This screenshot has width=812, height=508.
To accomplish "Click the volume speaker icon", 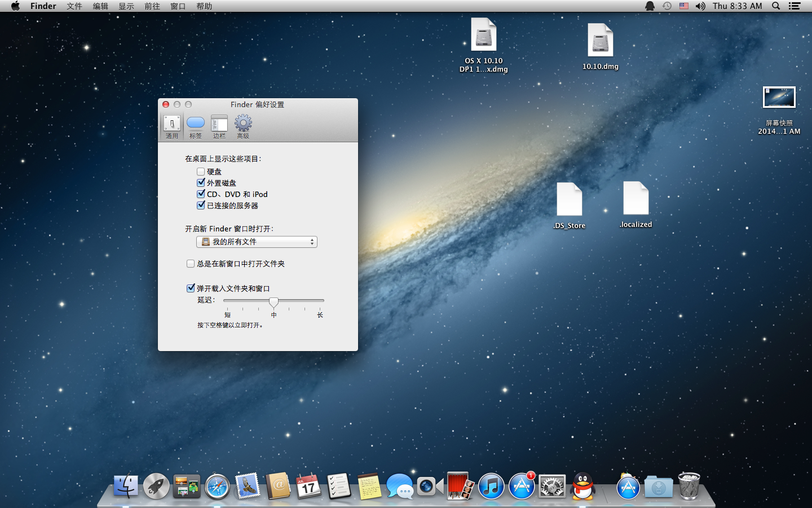I will (x=700, y=6).
